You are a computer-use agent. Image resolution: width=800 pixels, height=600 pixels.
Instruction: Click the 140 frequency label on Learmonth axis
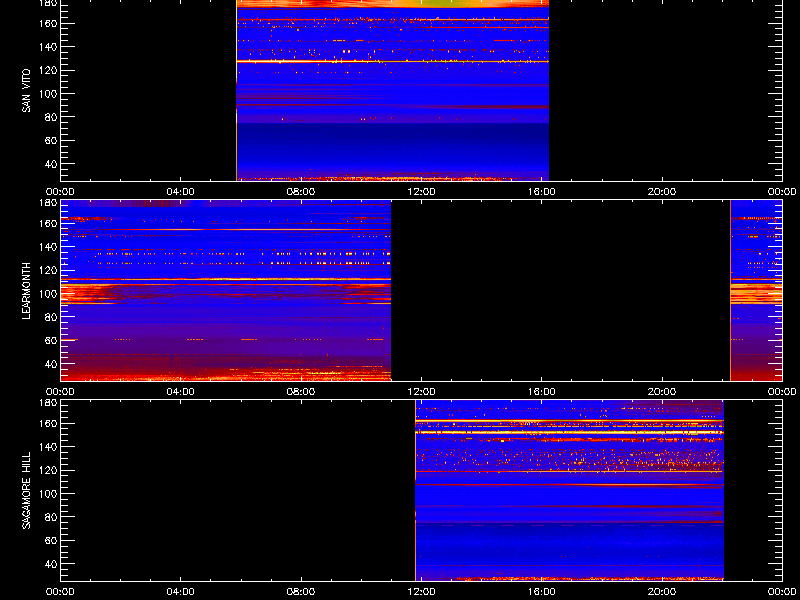(x=49, y=247)
